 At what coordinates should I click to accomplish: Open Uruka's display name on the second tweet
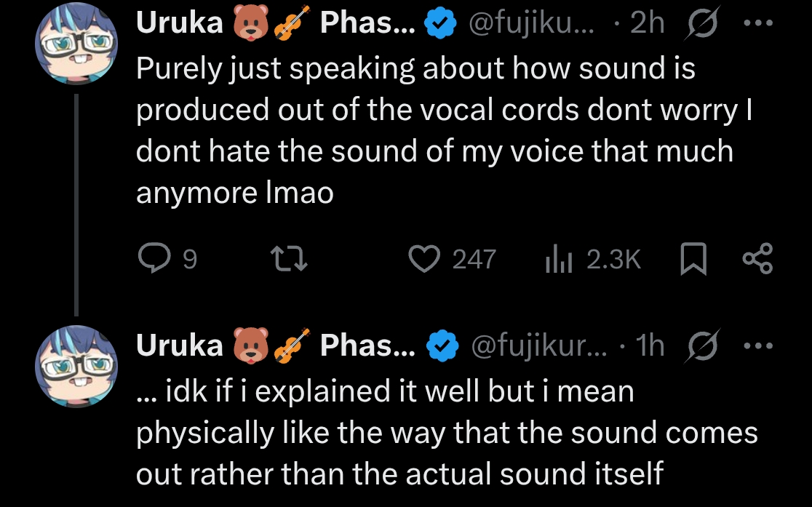180,346
